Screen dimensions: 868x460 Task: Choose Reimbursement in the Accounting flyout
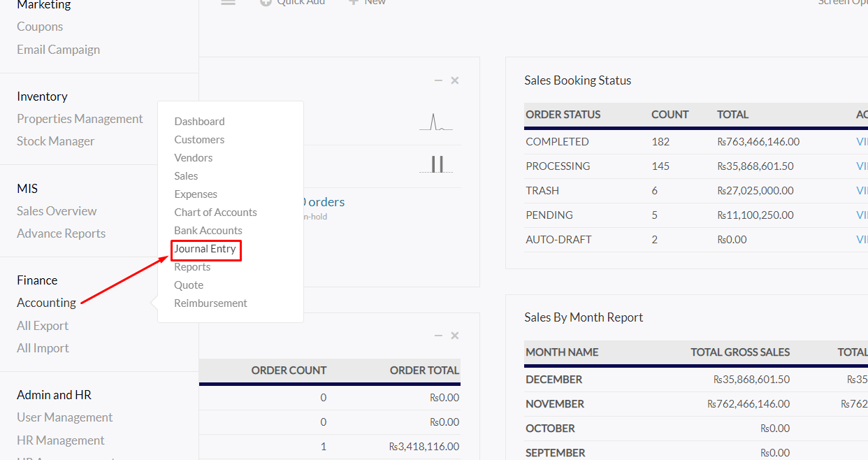(210, 303)
